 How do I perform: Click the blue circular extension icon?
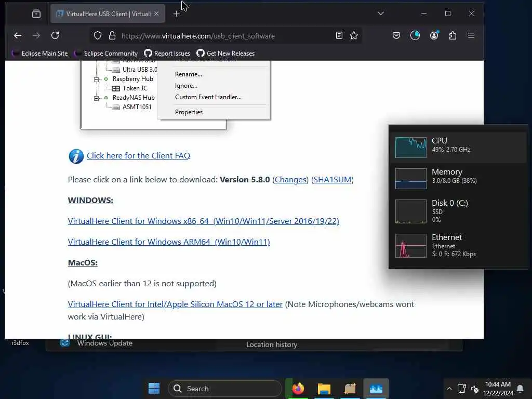pos(415,35)
